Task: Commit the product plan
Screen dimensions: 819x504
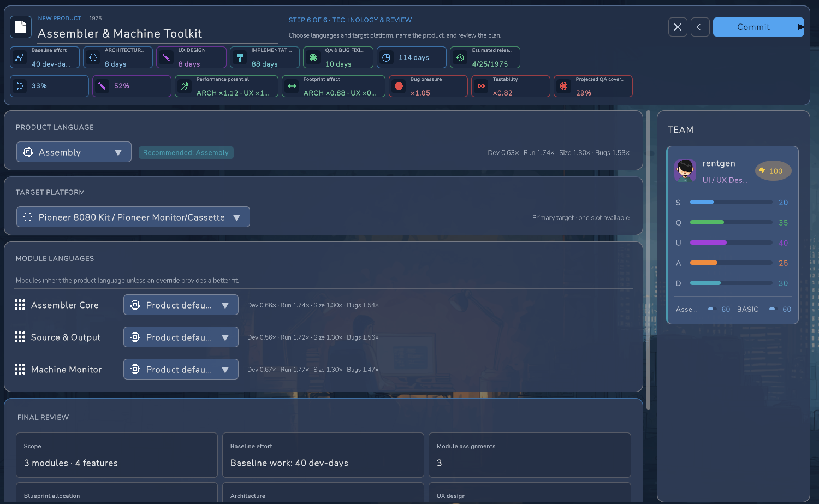Action: (758, 27)
